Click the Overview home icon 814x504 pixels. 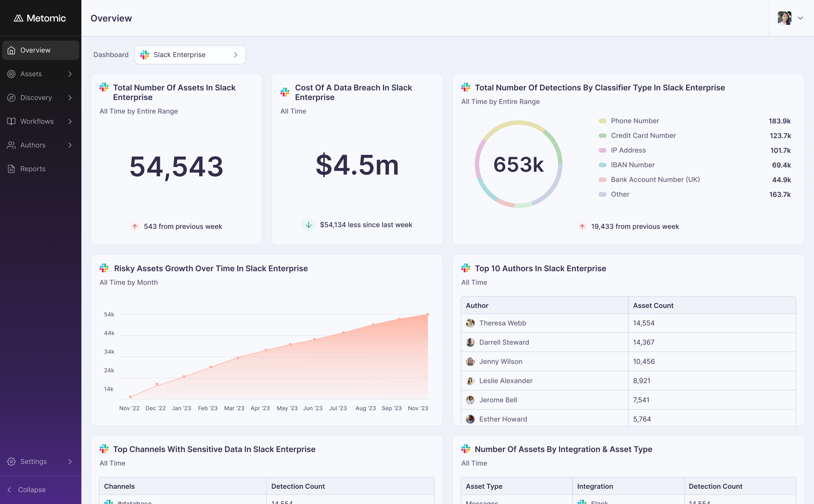pyautogui.click(x=11, y=50)
